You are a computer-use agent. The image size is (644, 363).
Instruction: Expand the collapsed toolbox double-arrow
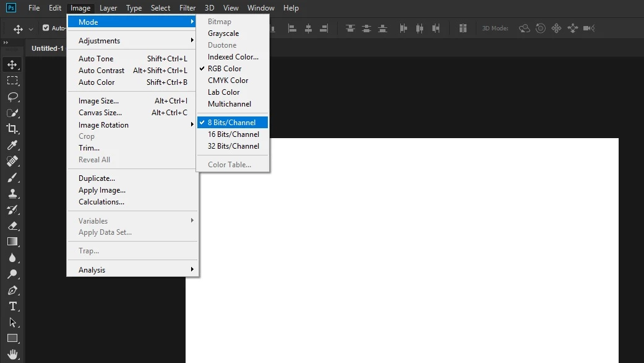(x=6, y=42)
